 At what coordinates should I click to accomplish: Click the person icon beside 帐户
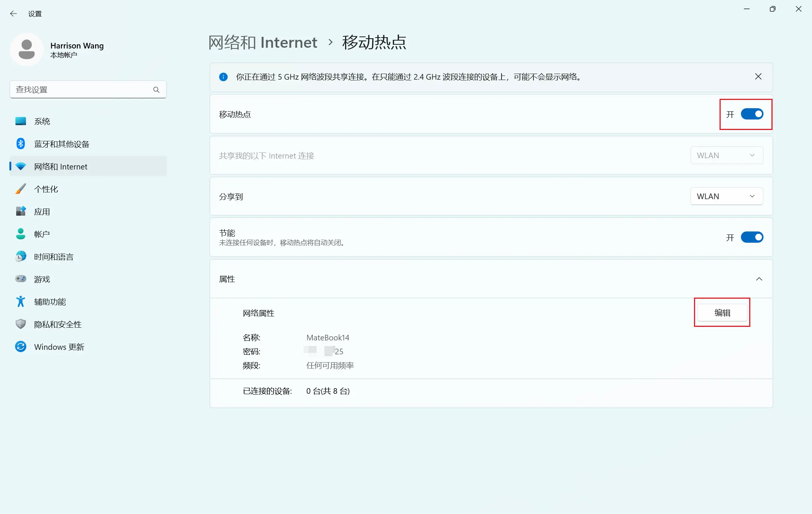(x=21, y=234)
